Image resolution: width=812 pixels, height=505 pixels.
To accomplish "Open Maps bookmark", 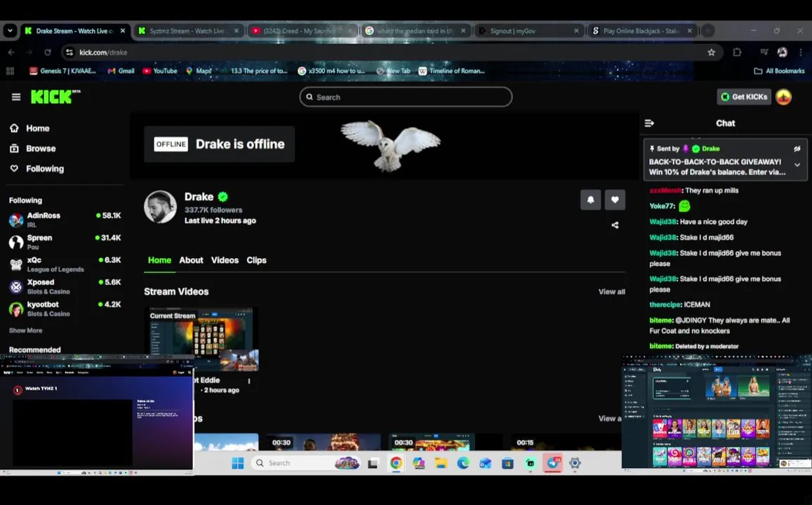I will 199,71.
